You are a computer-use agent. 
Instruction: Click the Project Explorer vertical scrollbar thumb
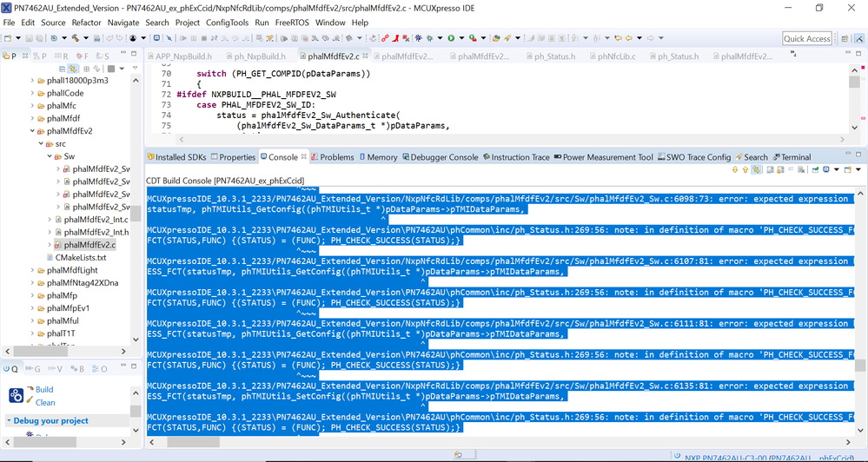pos(136,213)
